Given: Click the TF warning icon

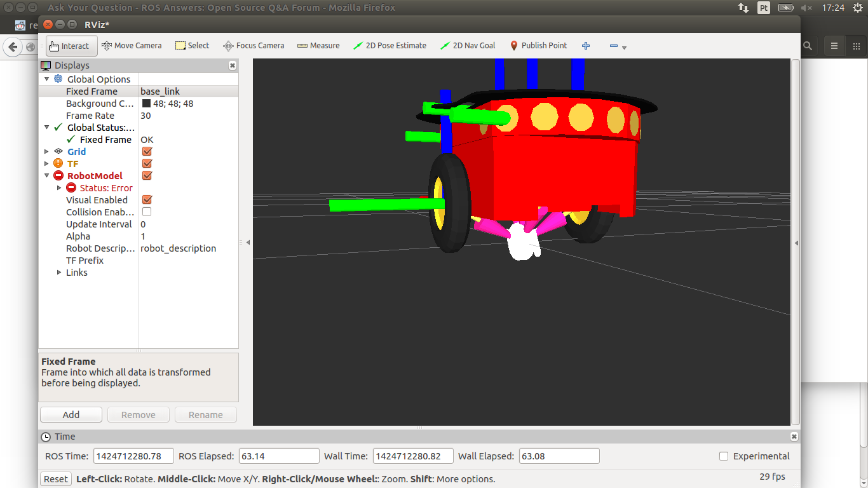Looking at the screenshot, I should coord(58,163).
